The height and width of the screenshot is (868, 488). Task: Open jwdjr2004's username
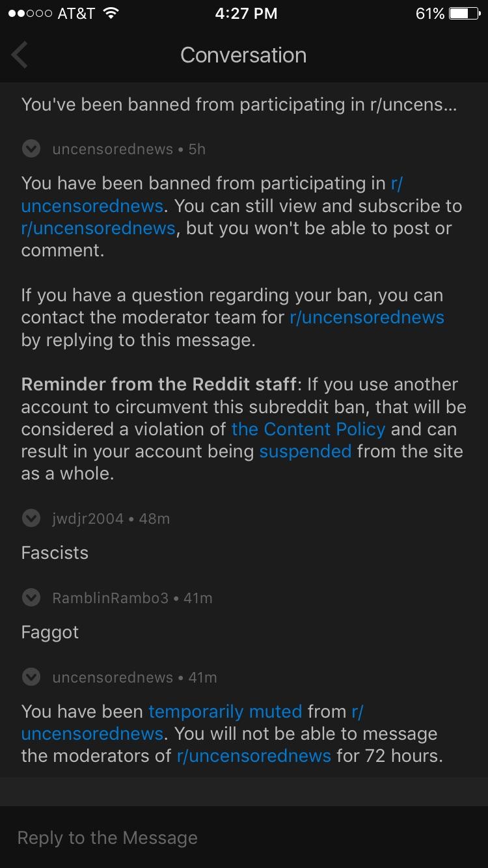pyautogui.click(x=88, y=519)
